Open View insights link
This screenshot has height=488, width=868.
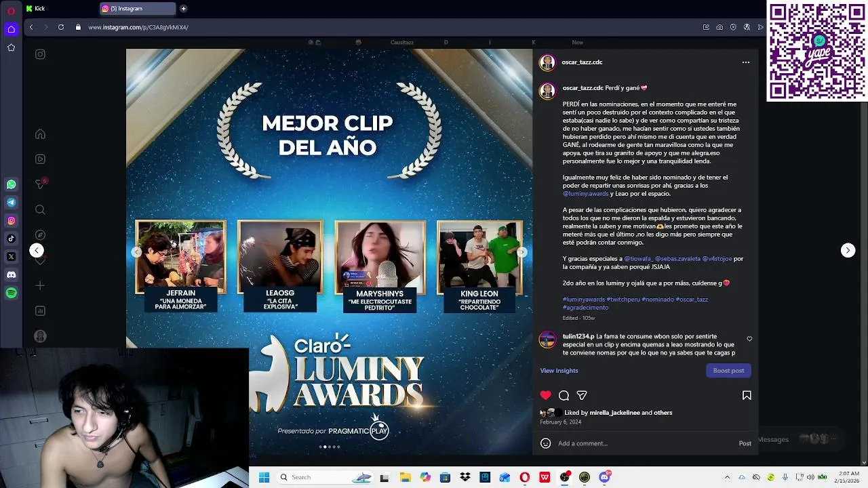point(559,371)
